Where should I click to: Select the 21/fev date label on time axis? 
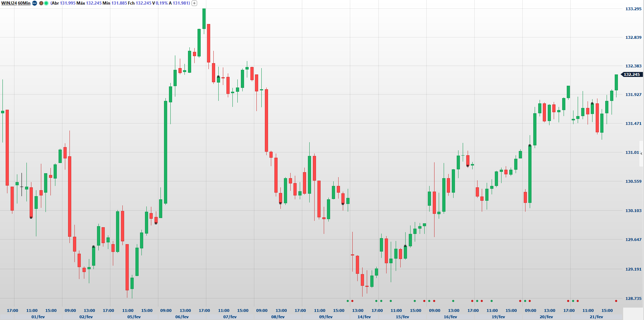(596, 317)
